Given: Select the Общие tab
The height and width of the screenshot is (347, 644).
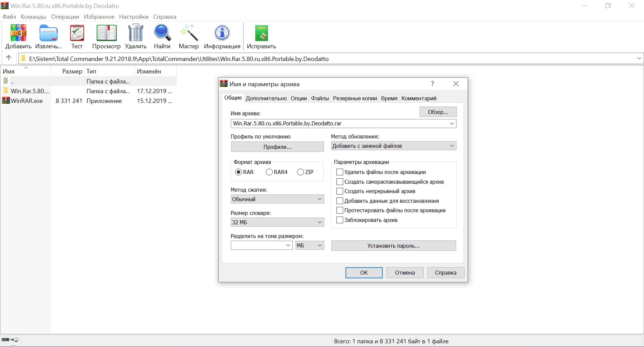Looking at the screenshot, I should pos(233,98).
